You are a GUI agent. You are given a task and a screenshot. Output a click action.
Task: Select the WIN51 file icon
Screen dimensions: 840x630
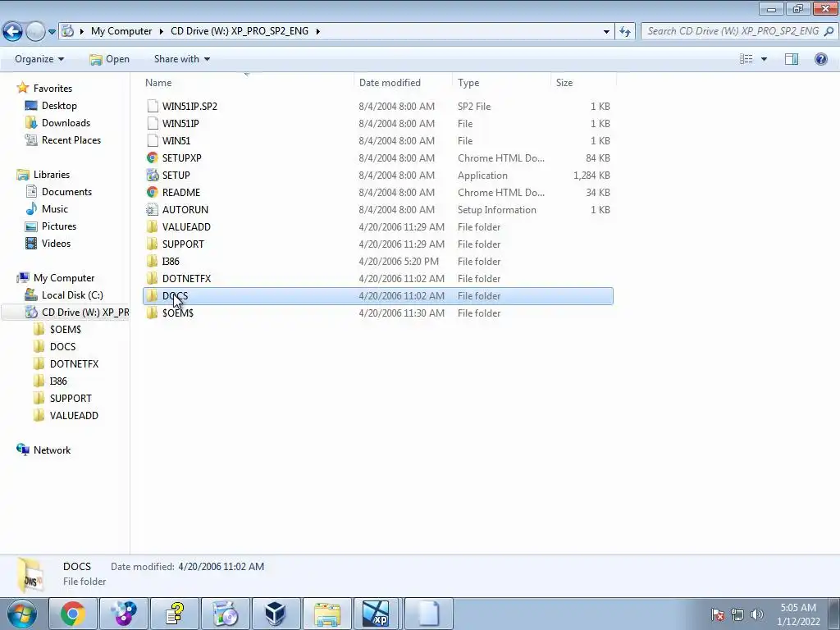point(153,140)
